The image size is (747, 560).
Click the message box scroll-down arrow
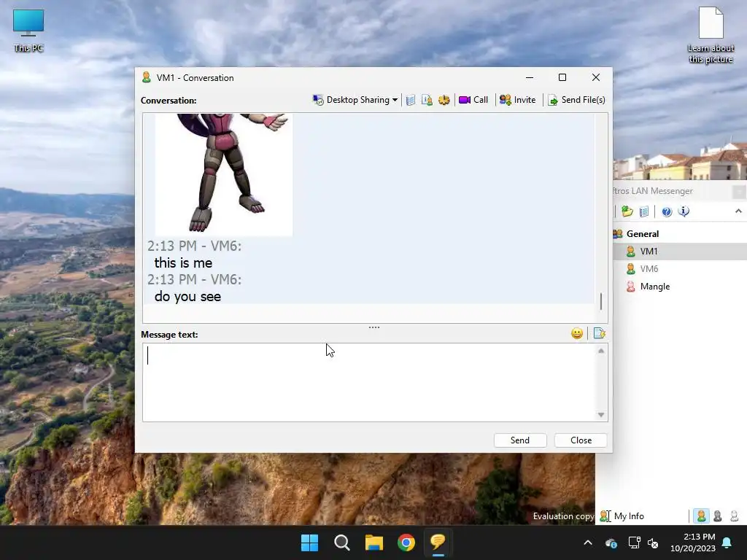(x=601, y=415)
